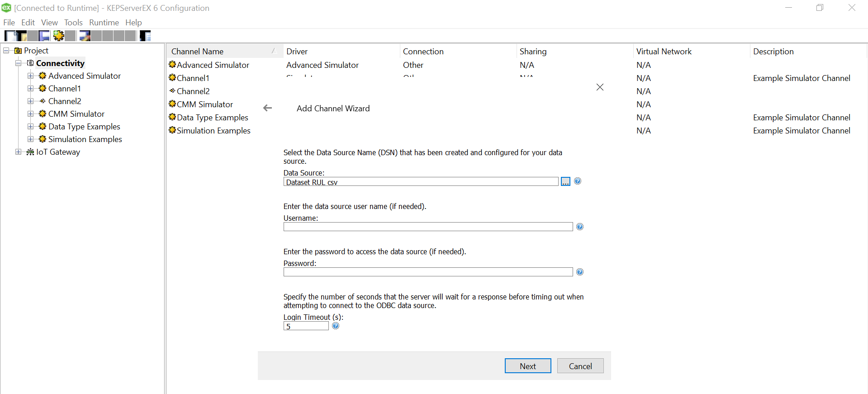The image size is (868, 394).
Task: Click the browse (...) button for Data Source
Action: 565,182
